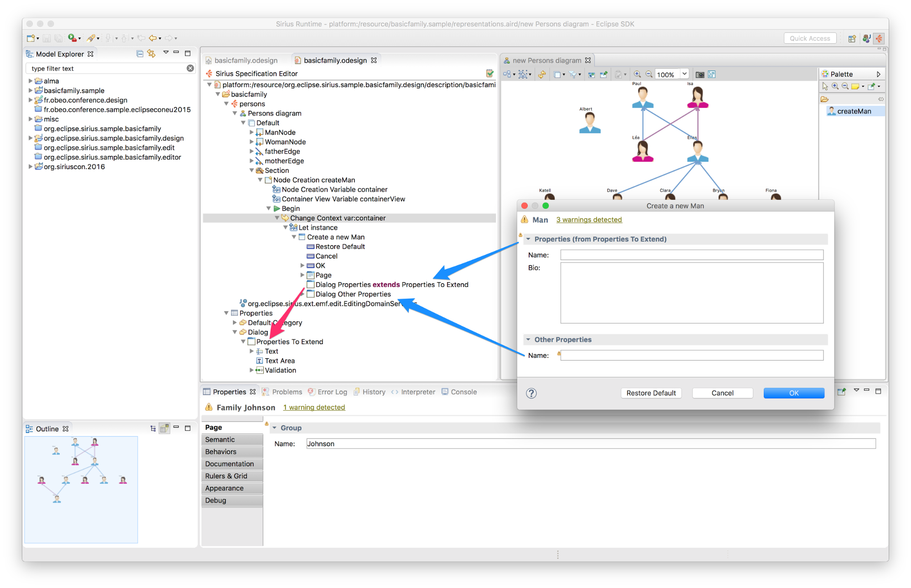Collapse the Palette with the arrow

click(x=878, y=74)
